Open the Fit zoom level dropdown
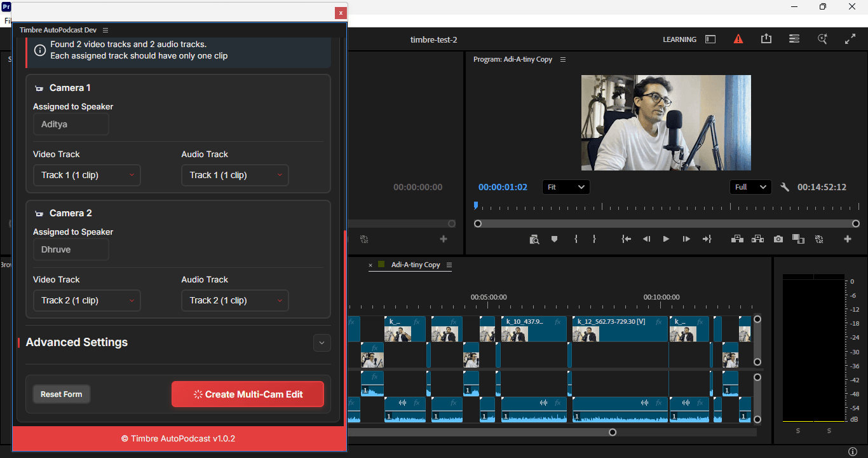This screenshot has height=458, width=868. [566, 187]
